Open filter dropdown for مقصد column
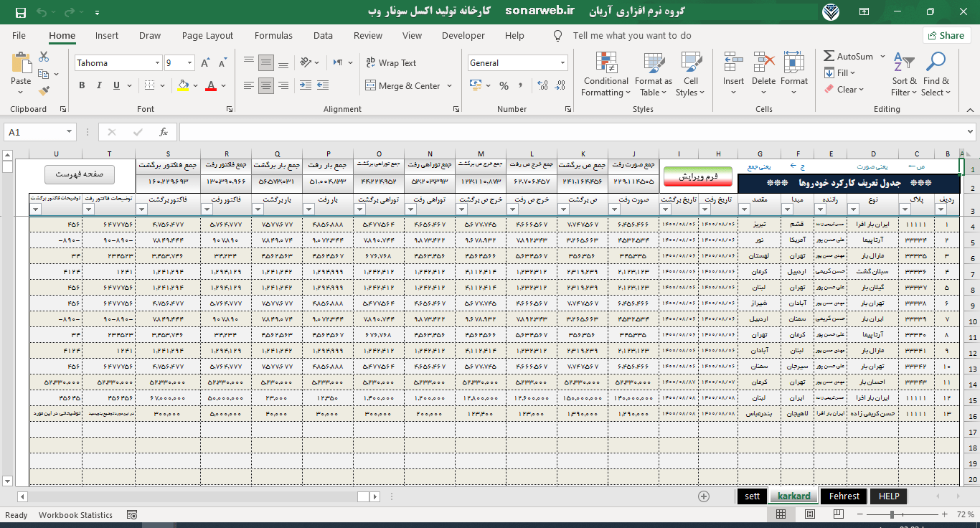 tap(744, 209)
